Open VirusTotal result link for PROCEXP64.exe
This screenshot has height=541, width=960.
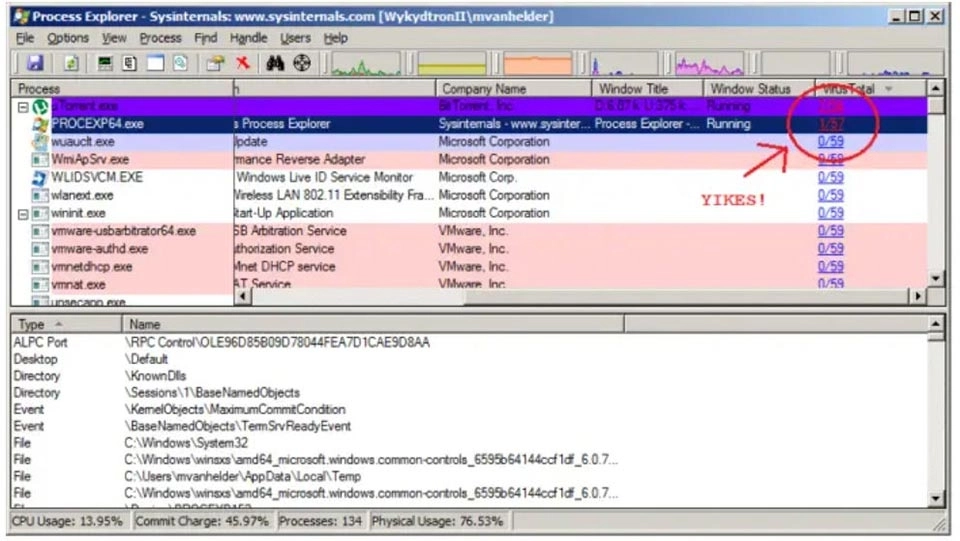tap(830, 124)
